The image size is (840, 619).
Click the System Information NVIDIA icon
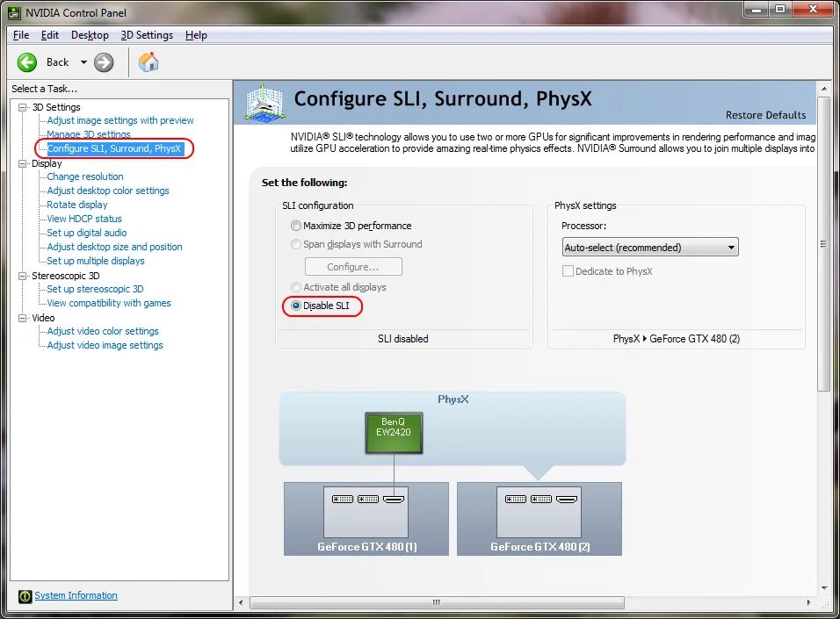[x=25, y=596]
